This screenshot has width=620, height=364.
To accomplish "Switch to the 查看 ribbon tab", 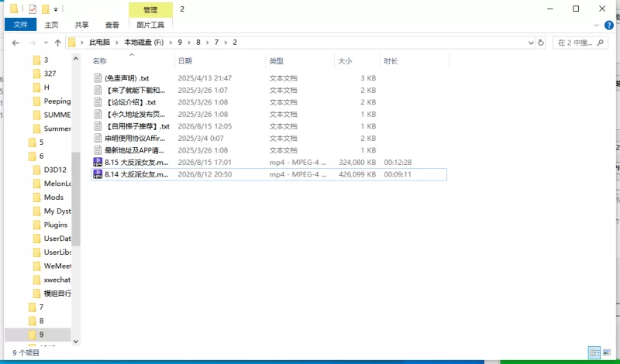I will click(x=112, y=25).
